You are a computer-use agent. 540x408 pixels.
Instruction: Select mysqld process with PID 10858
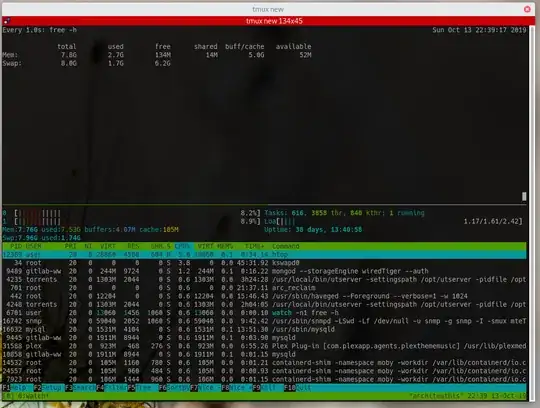pos(264,354)
